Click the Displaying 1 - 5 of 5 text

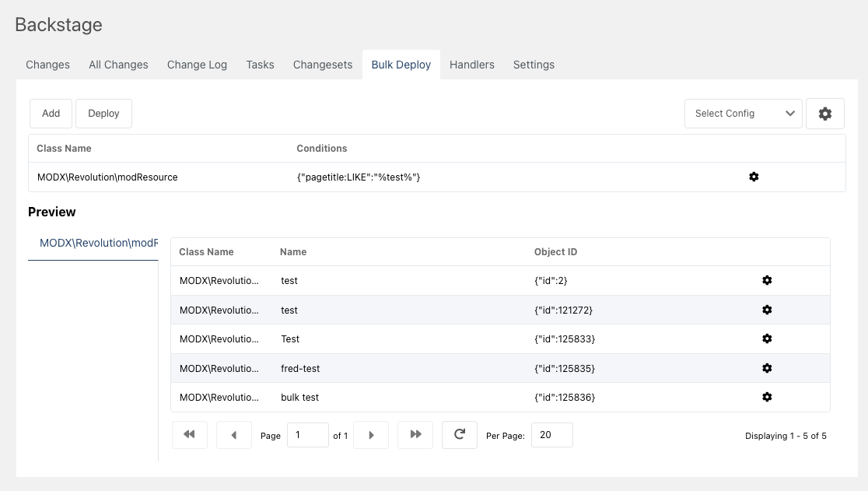[x=786, y=436]
